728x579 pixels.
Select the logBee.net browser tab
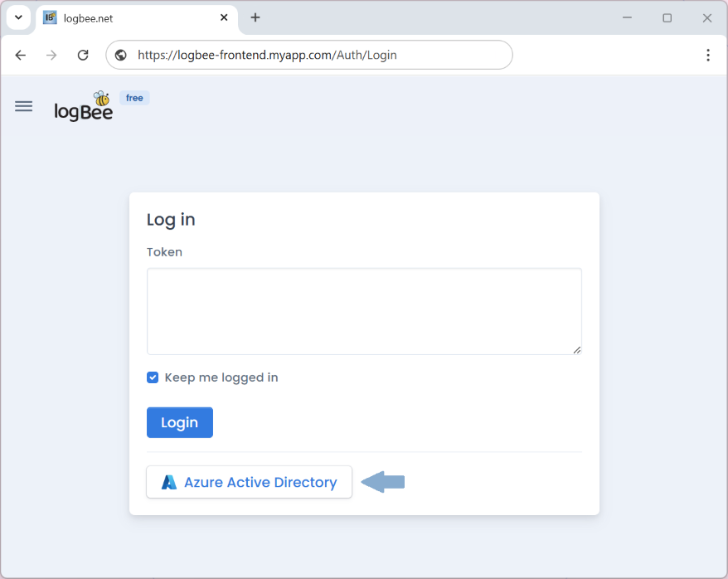pyautogui.click(x=124, y=17)
